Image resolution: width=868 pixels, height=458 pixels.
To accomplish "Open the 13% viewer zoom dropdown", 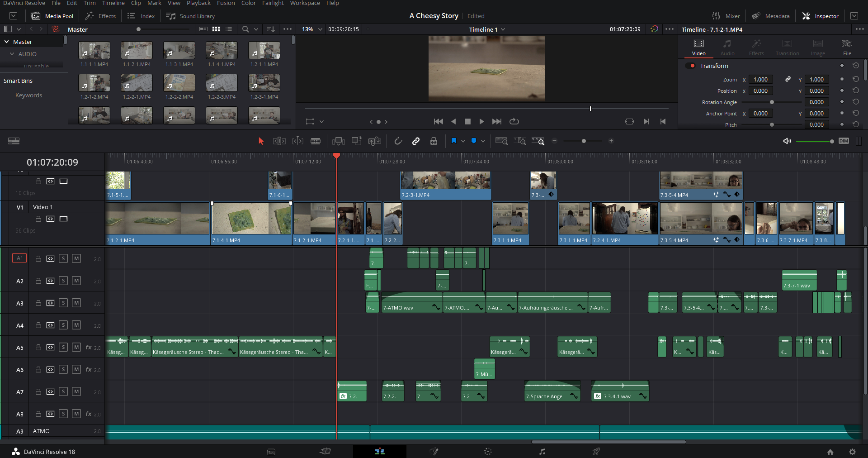I will (320, 29).
